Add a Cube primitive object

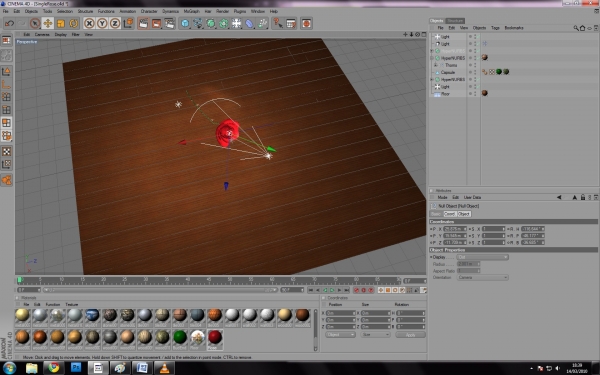(185, 24)
